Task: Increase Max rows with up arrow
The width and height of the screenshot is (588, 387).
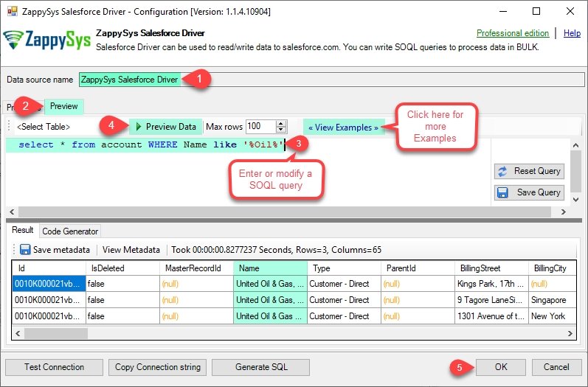Action: click(x=281, y=124)
